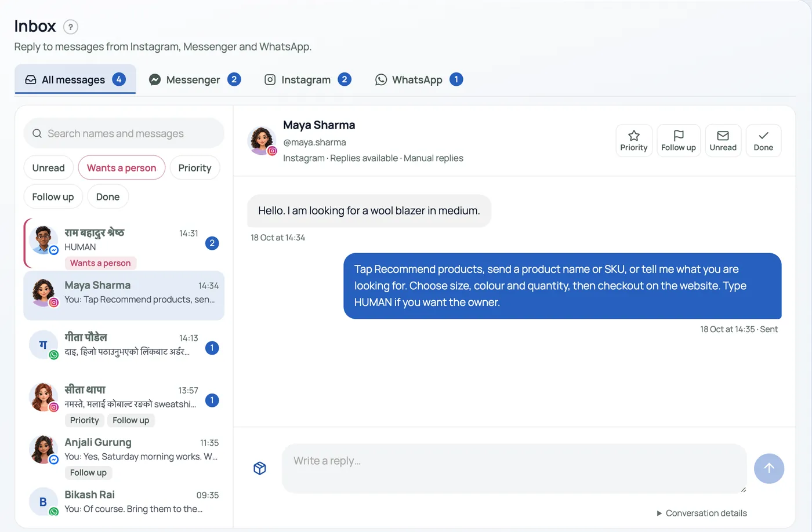Click the Follow up tag on Anjali Gurung's row

click(x=88, y=472)
